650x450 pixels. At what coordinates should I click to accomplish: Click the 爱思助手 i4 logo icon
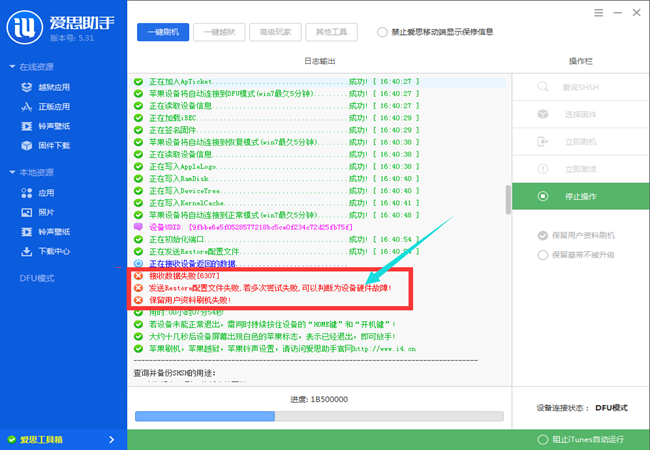pos(24,27)
